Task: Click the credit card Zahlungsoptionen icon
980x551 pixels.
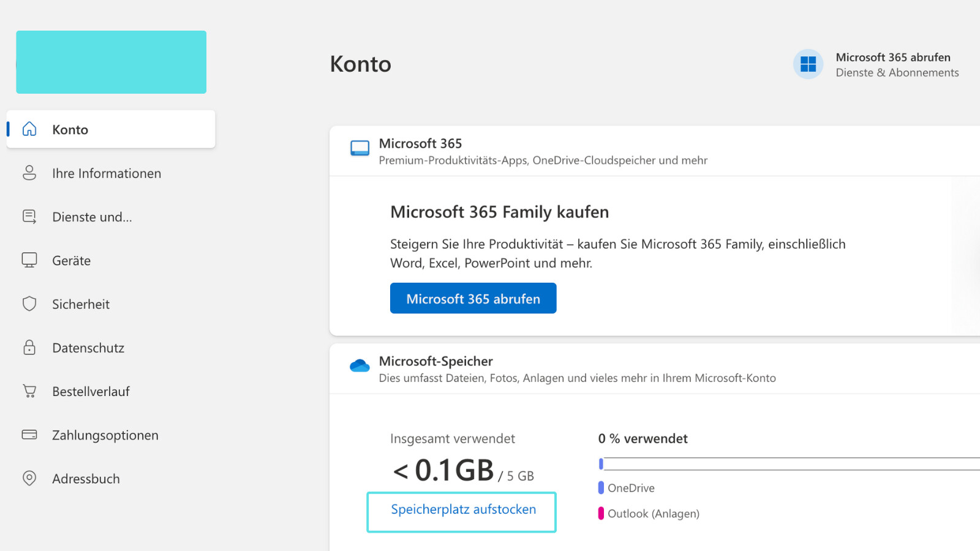Action: tap(29, 435)
